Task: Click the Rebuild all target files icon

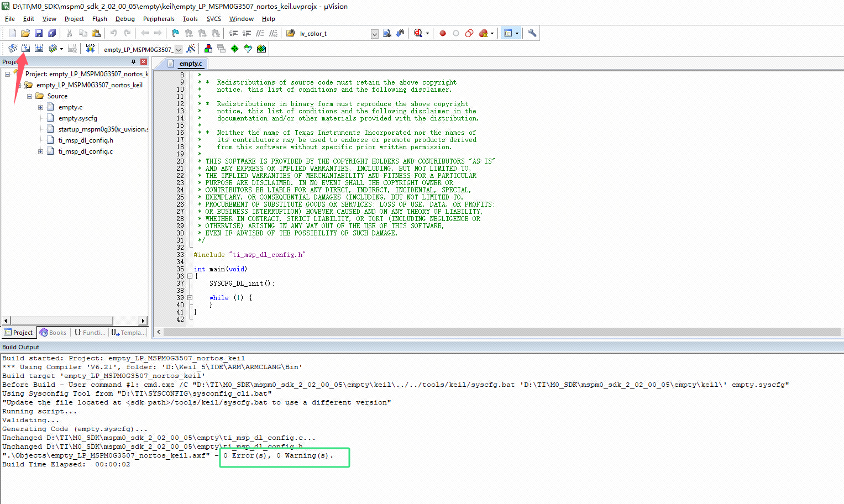Action: click(x=39, y=49)
